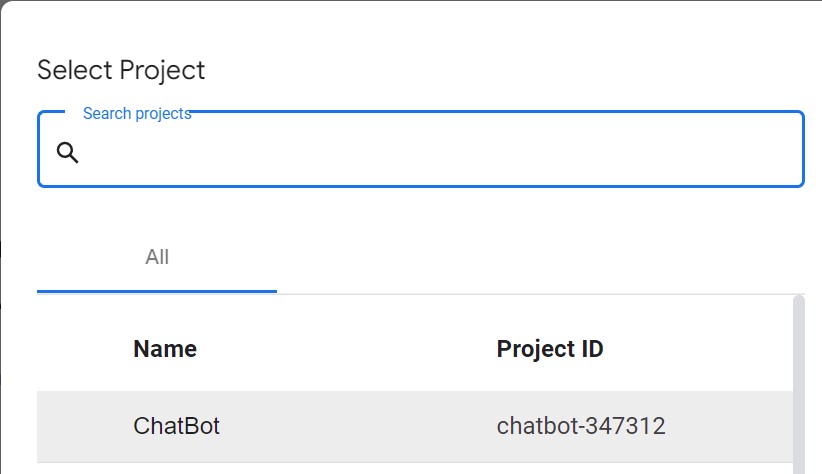Click the Search projects floating label

[x=137, y=113]
